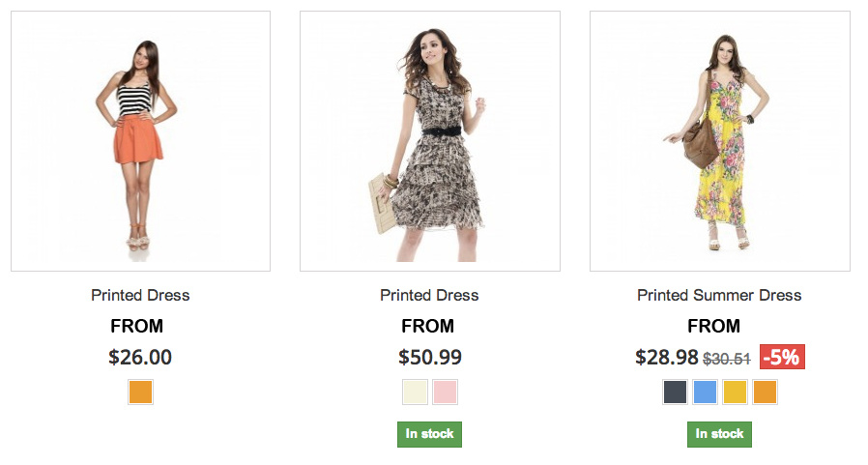Click In stock badge under $50.99 dress
The image size is (868, 465).
pos(429,434)
